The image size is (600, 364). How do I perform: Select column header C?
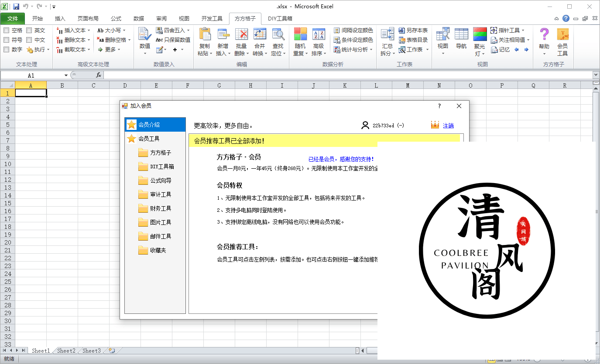(93, 85)
